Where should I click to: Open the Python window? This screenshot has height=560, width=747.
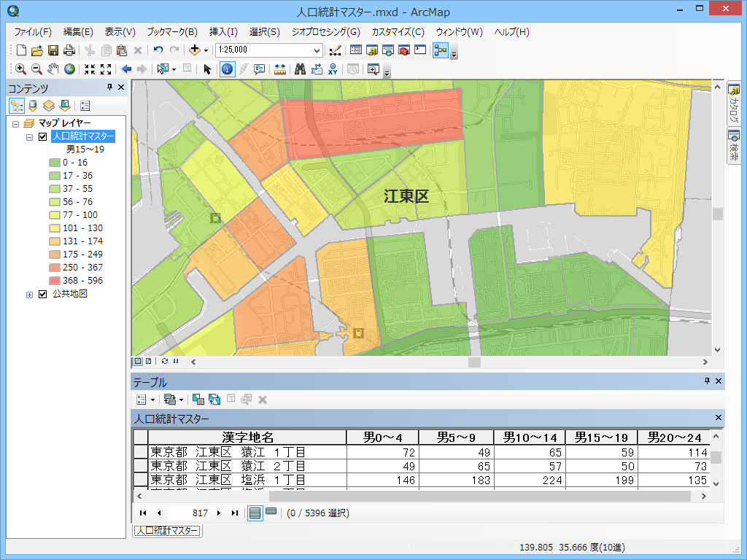coord(420,50)
